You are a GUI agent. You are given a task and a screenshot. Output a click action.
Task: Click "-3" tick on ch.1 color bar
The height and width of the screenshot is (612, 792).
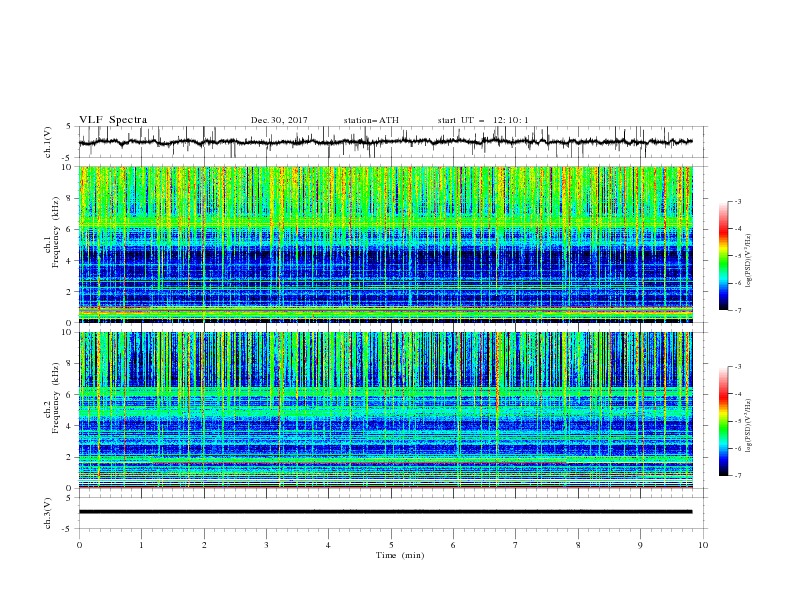[x=737, y=201]
